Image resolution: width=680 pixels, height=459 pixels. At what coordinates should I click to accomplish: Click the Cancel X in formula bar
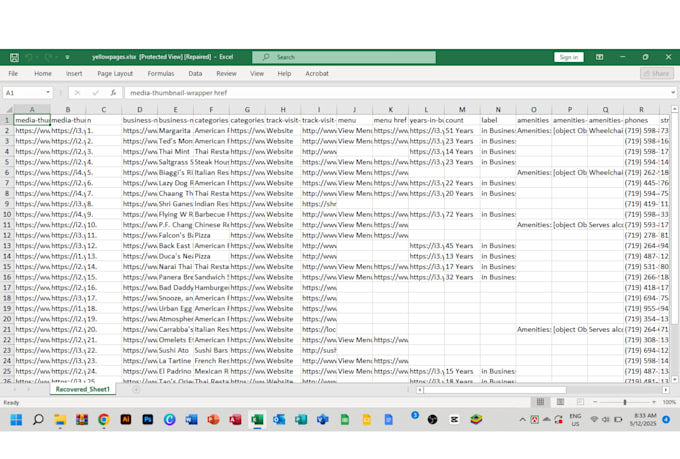coord(77,93)
